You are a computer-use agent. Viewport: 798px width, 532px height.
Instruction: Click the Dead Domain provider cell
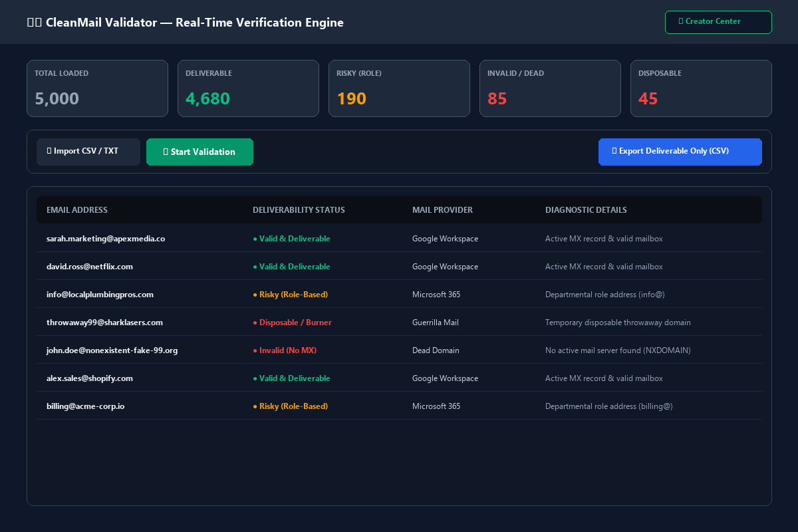pos(436,350)
